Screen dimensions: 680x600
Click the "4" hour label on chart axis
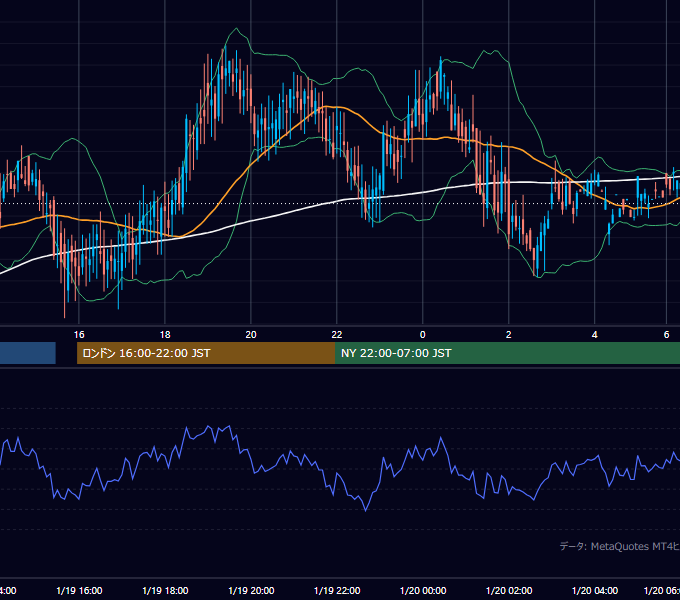(x=594, y=335)
